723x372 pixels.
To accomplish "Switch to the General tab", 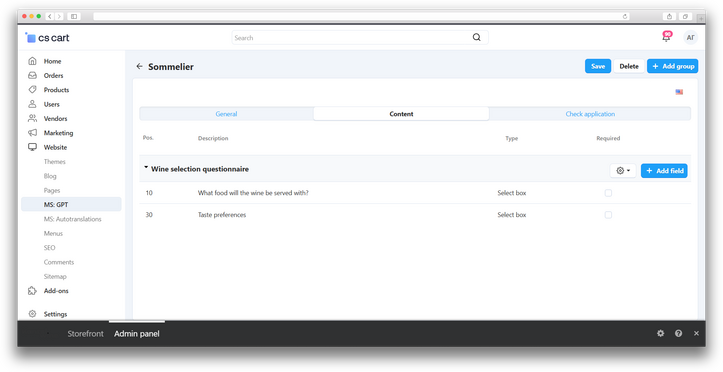I will point(226,114).
